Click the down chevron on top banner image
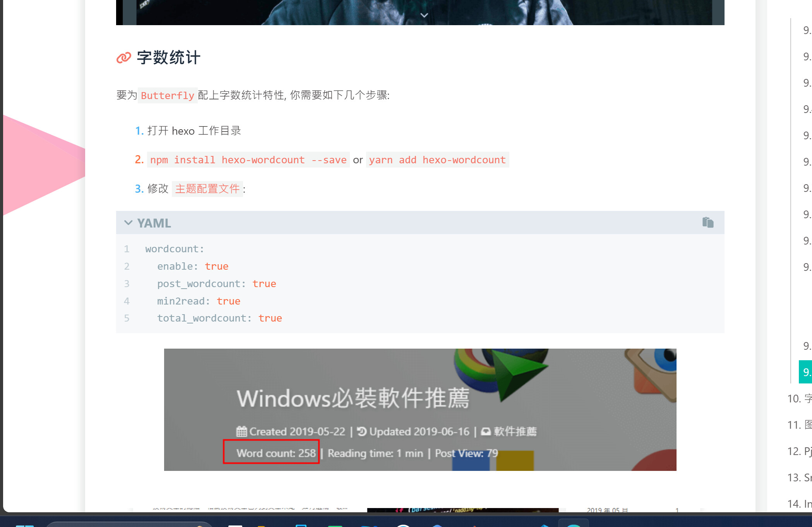 (424, 15)
